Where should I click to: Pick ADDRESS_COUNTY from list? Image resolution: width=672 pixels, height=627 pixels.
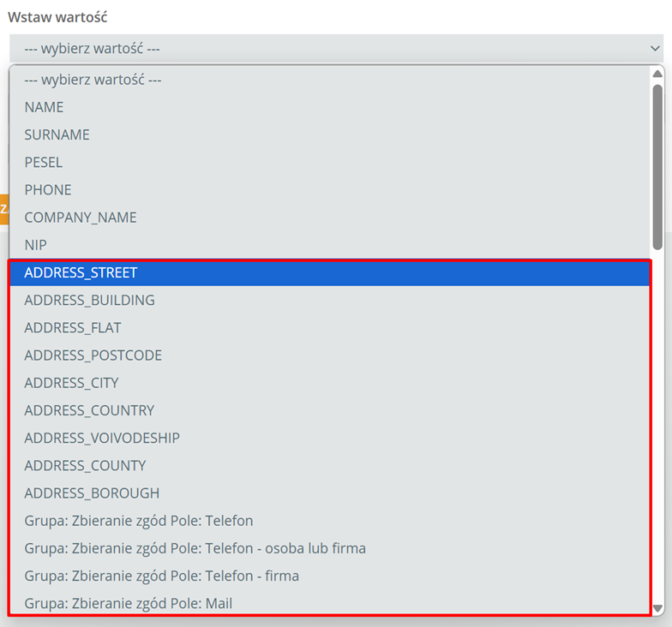(x=85, y=465)
